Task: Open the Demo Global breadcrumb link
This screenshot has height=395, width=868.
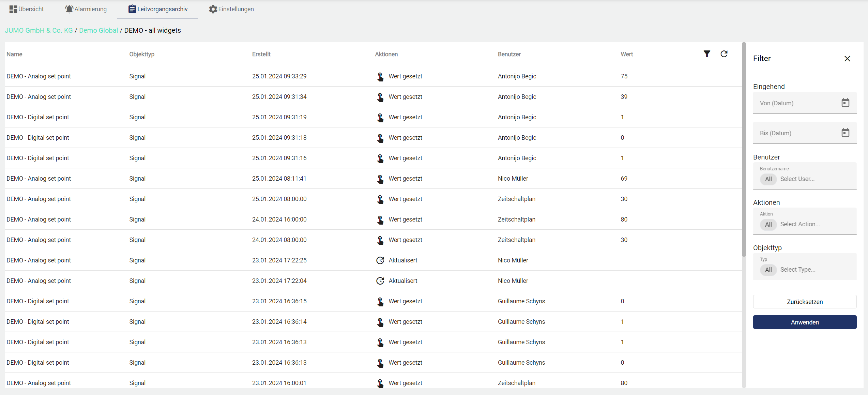Action: pyautogui.click(x=98, y=30)
